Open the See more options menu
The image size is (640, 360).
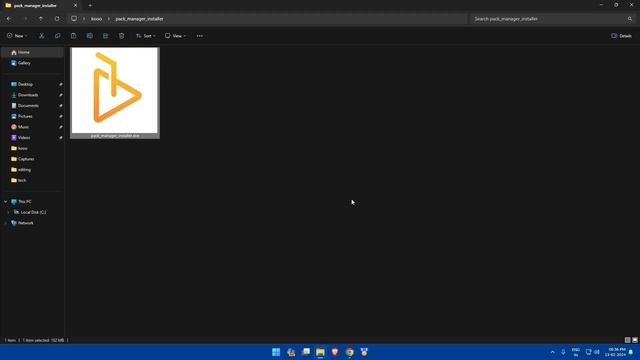coord(200,36)
